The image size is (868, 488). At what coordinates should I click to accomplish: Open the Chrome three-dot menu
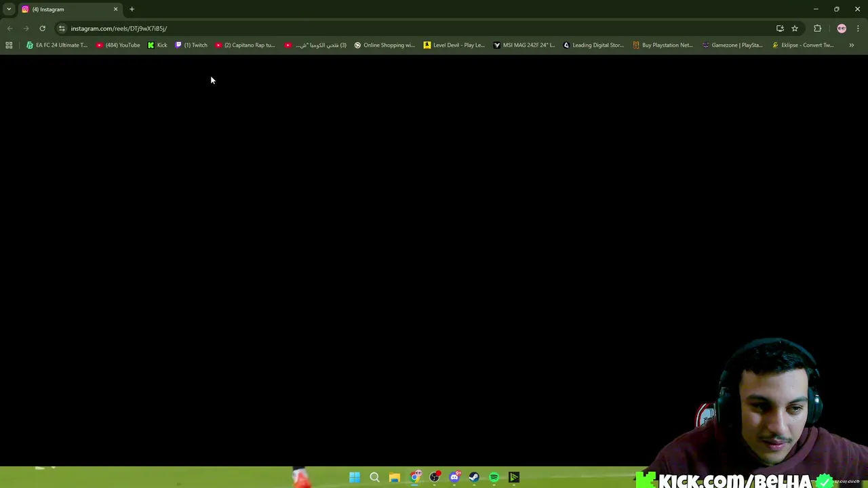858,28
